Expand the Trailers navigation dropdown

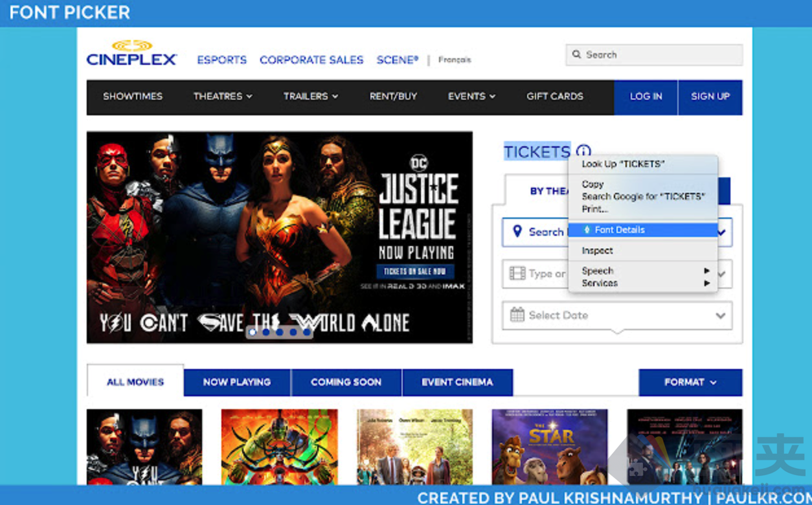(310, 96)
